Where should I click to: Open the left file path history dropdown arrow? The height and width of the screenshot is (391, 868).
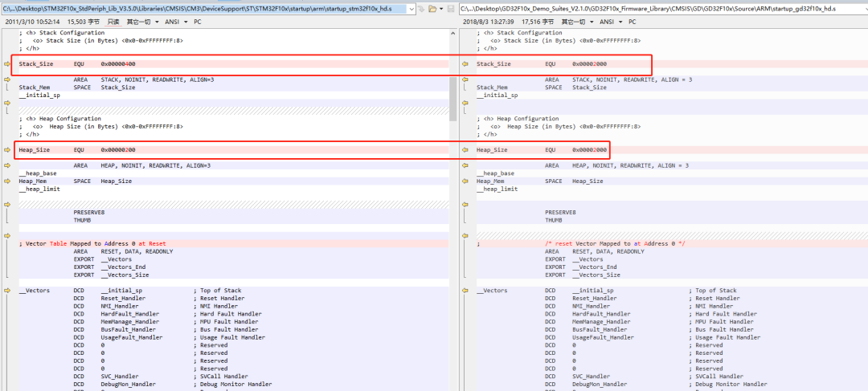pos(410,9)
